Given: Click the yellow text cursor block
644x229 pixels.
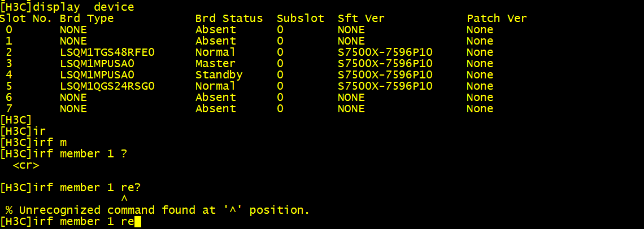Looking at the screenshot, I should 138,222.
